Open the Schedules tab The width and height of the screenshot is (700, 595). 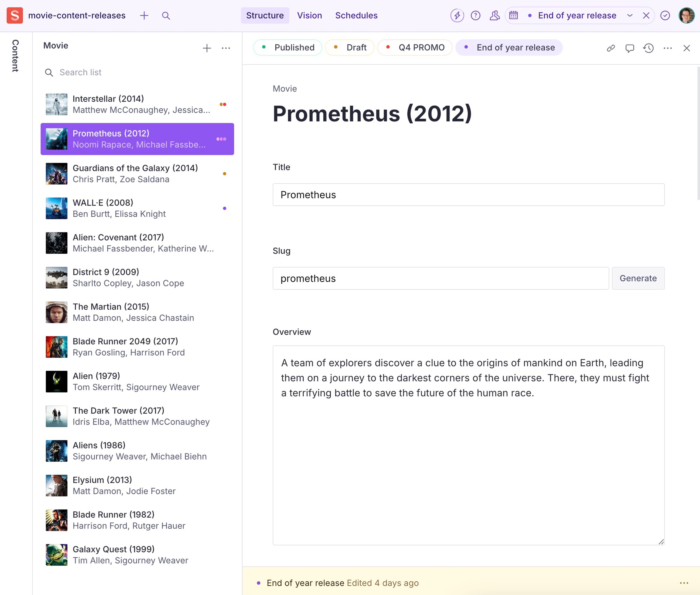(x=356, y=15)
